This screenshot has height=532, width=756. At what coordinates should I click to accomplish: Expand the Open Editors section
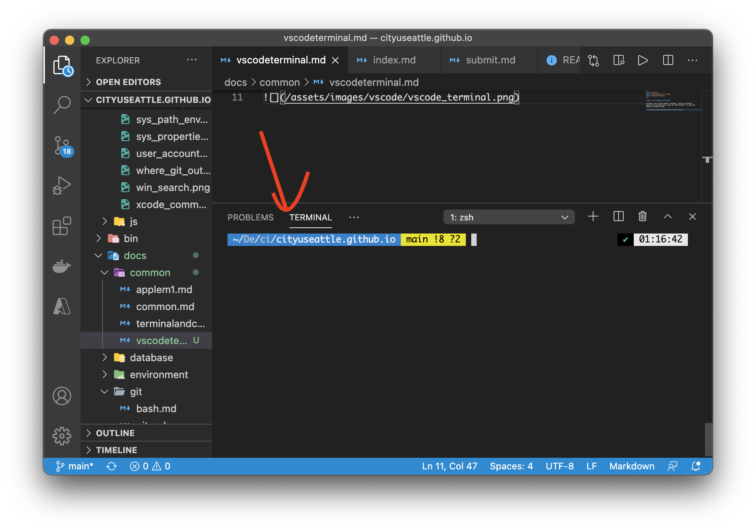(146, 82)
